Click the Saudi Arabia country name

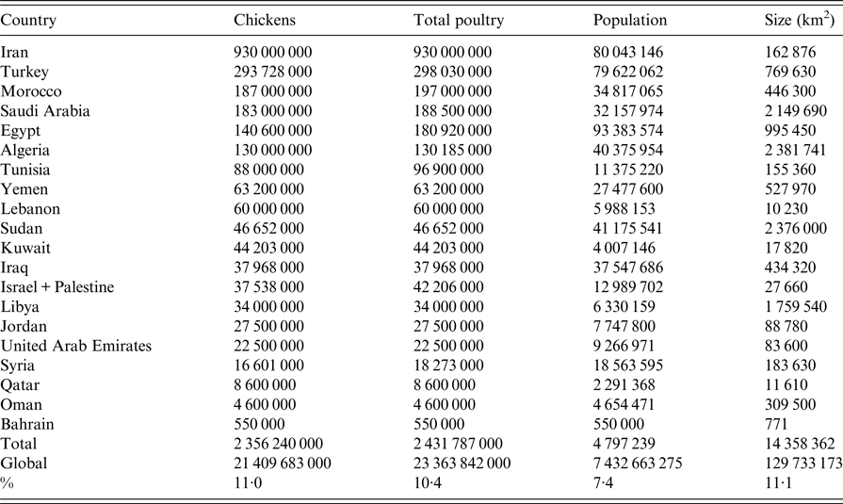[45, 110]
